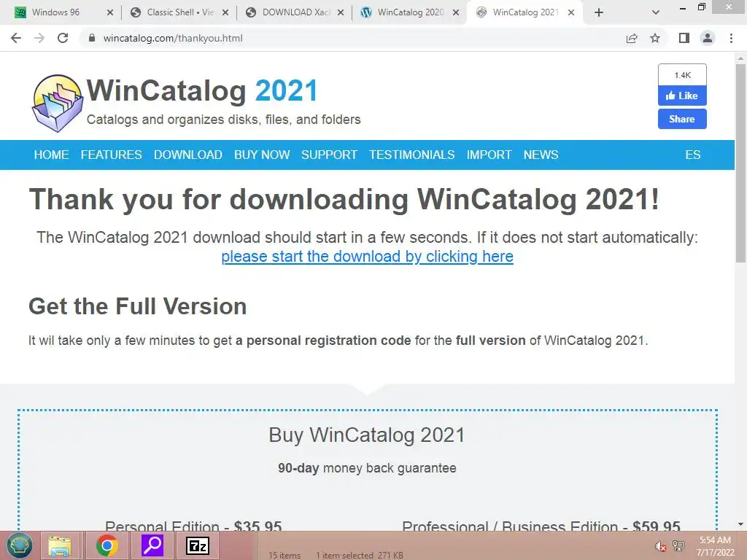Open the FEATURES navigation item
Image resolution: width=747 pixels, height=560 pixels.
pos(111,155)
